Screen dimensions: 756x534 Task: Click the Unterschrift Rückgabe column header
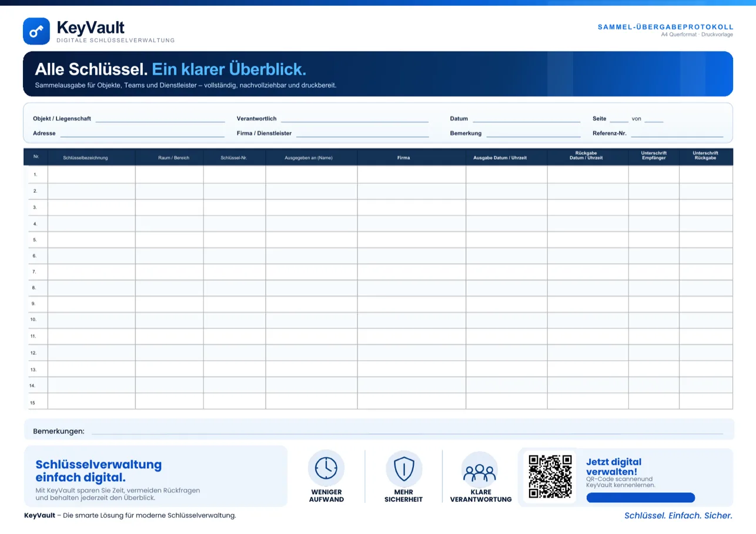(705, 155)
